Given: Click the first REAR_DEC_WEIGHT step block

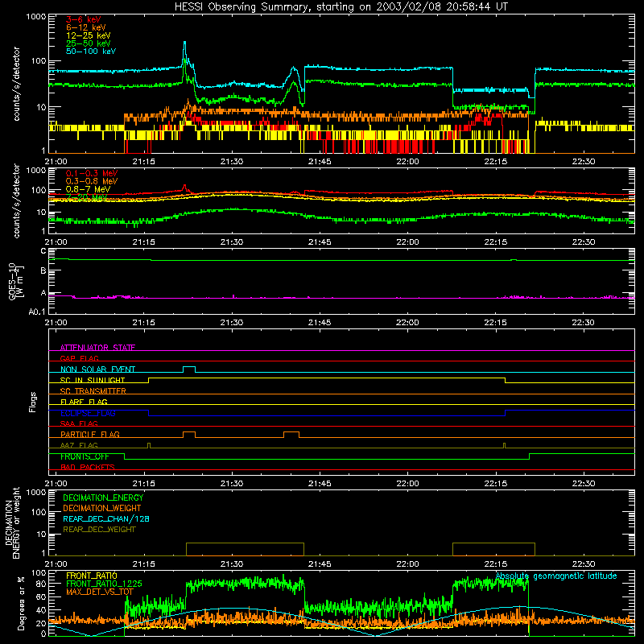Looking at the screenshot, I should tap(245, 549).
